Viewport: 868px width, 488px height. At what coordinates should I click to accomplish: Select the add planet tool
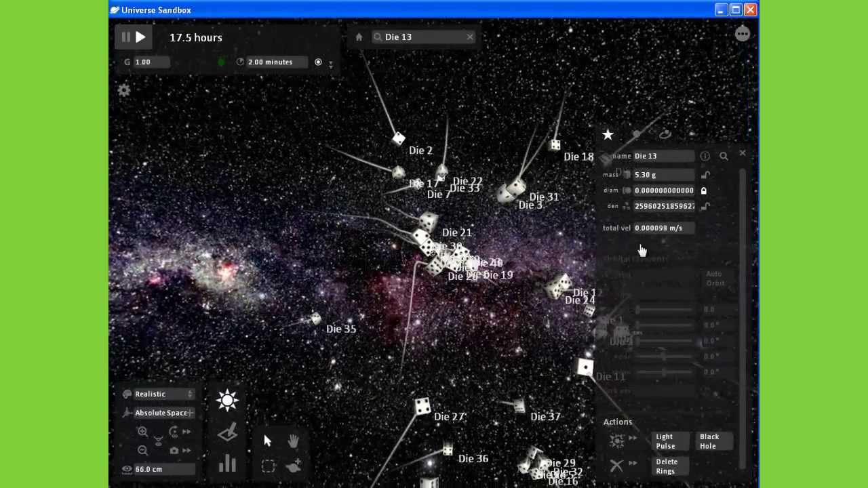[294, 466]
